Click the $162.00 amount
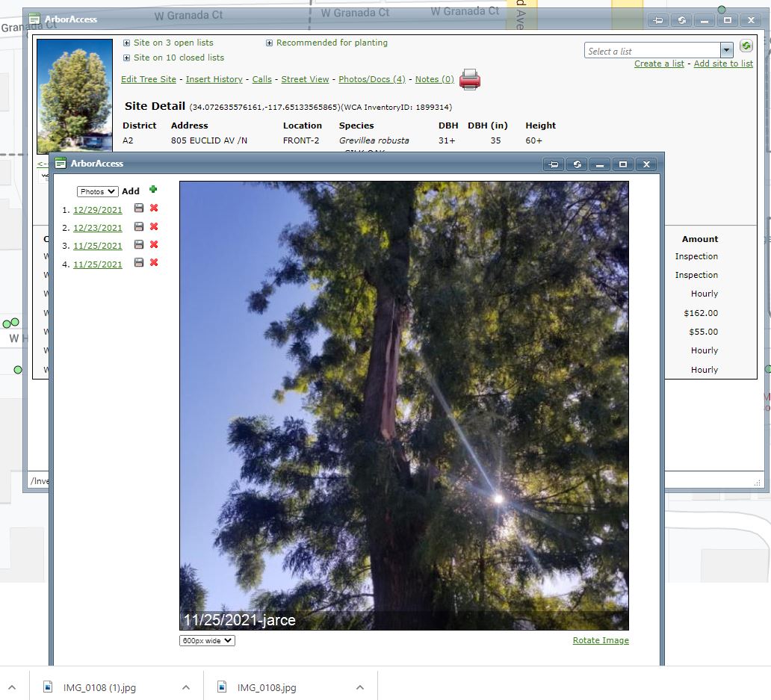 tap(701, 313)
